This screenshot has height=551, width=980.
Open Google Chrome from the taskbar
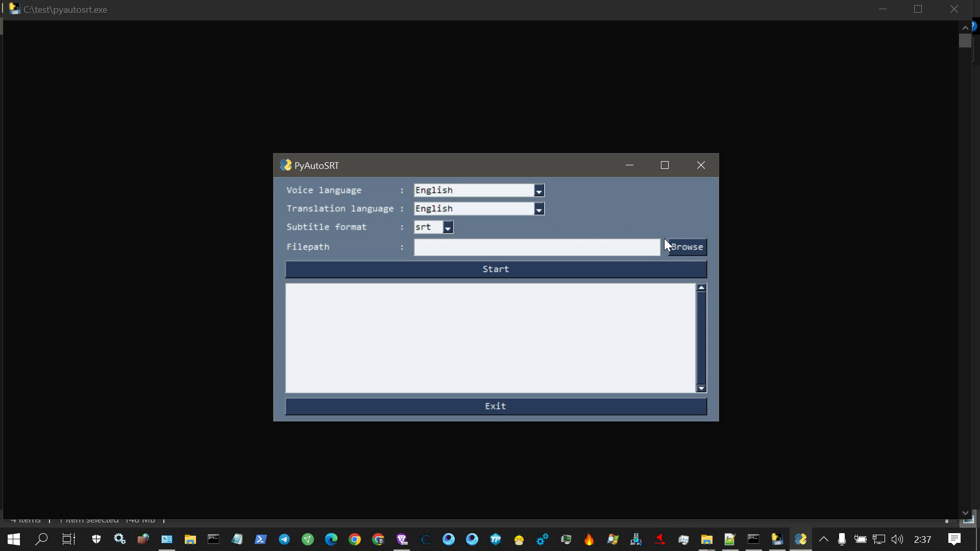[354, 539]
